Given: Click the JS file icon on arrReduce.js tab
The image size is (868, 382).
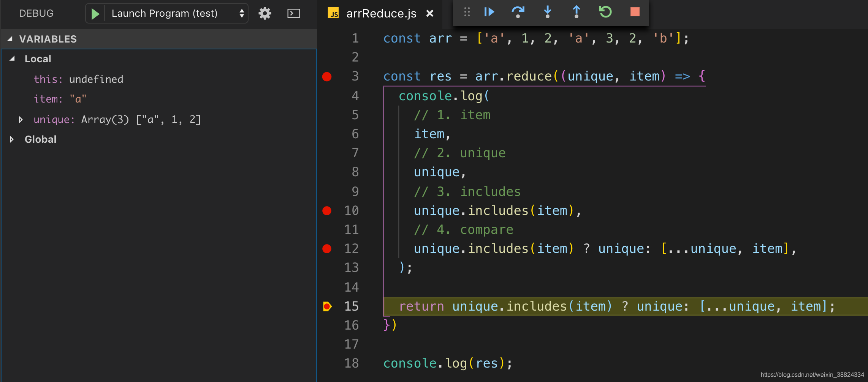Looking at the screenshot, I should click(333, 14).
